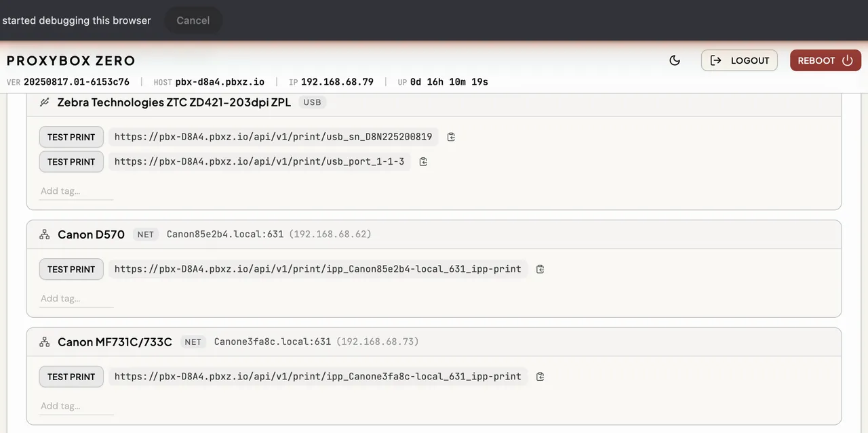Run TEST PRINT for the Canon D570
868x433 pixels.
[71, 269]
